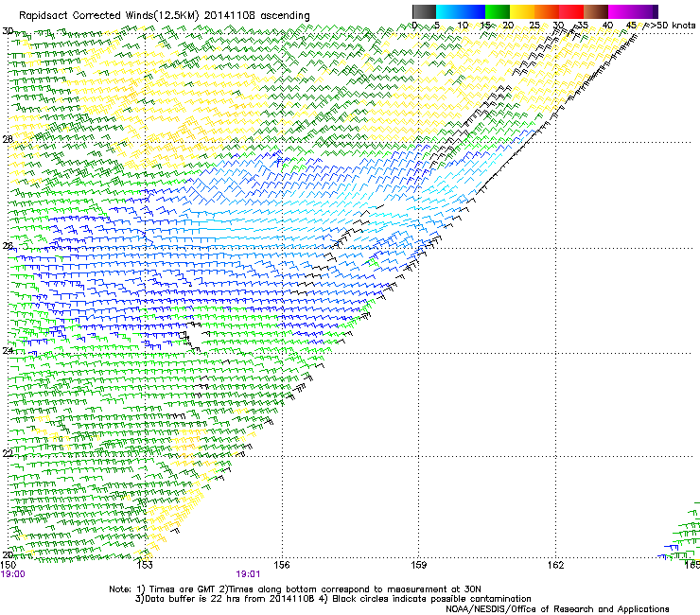Click the longitude label '156'
The width and height of the screenshot is (700, 615).
tap(282, 565)
